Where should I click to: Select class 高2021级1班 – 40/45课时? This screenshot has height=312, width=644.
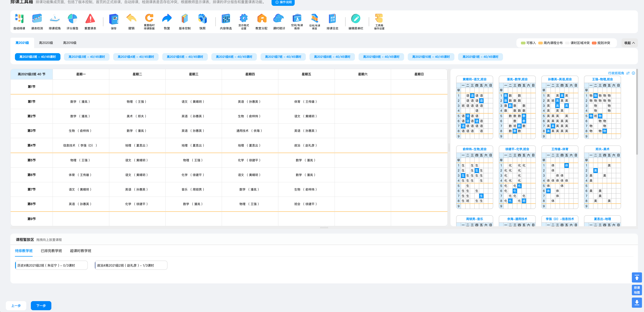click(x=480, y=57)
